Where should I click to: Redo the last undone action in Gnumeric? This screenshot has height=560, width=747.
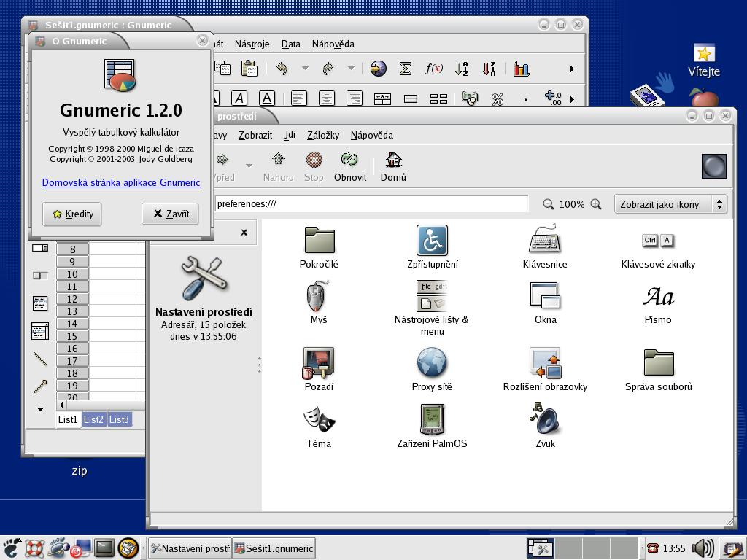(x=328, y=69)
